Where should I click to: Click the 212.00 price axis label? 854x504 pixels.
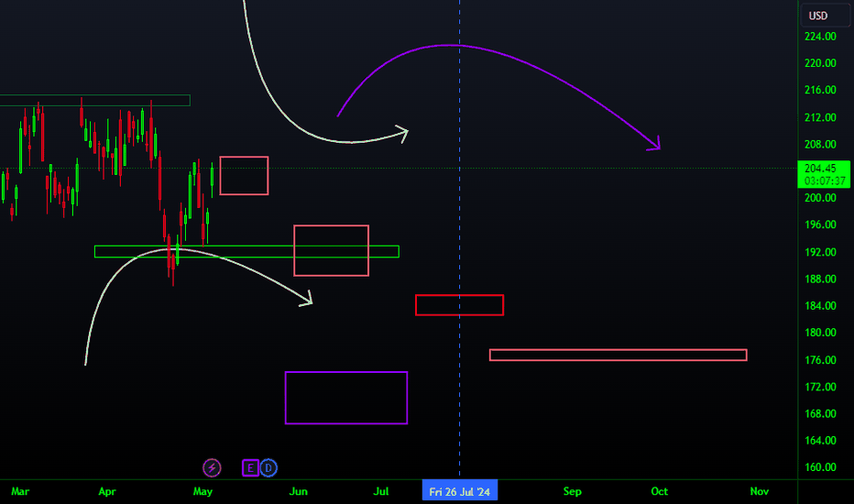click(x=820, y=117)
